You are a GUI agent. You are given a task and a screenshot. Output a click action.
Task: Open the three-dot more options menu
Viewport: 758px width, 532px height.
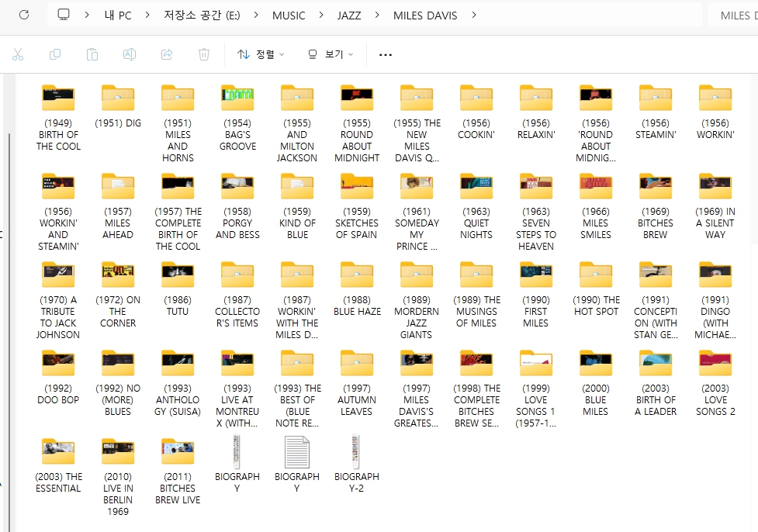point(386,55)
